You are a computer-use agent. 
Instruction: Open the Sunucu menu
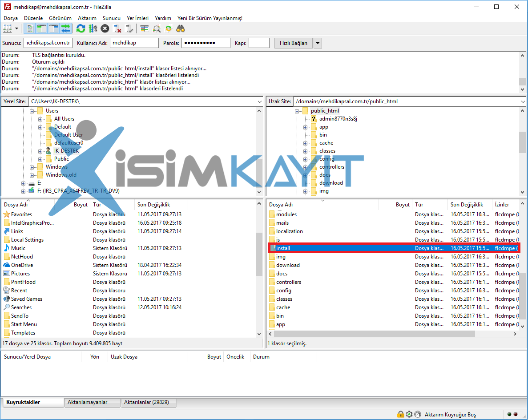pyautogui.click(x=112, y=18)
